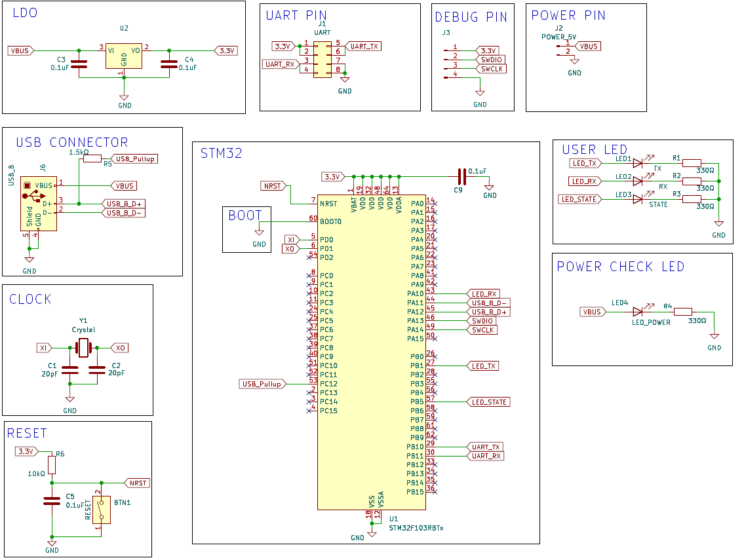Click the USB_Pullup label beside R5
The image size is (744, 560).
(134, 159)
